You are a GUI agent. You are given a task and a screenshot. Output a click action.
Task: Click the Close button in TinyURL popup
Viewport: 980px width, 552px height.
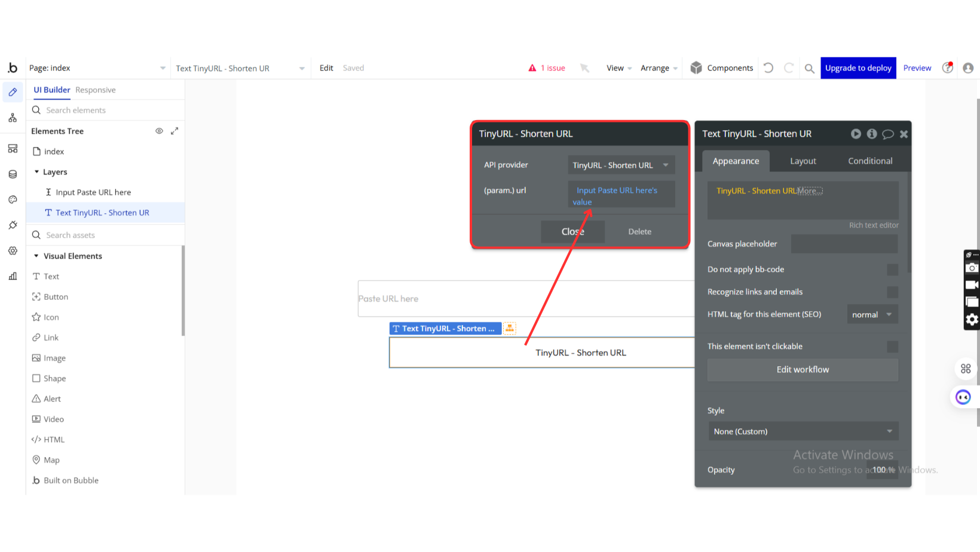[572, 232]
